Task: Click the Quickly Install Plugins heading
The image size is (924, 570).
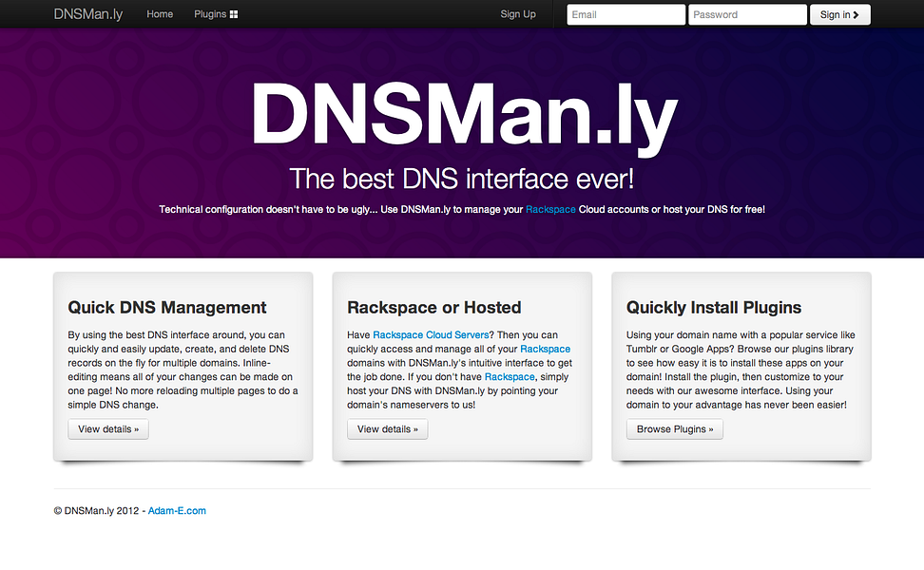Action: [x=714, y=308]
